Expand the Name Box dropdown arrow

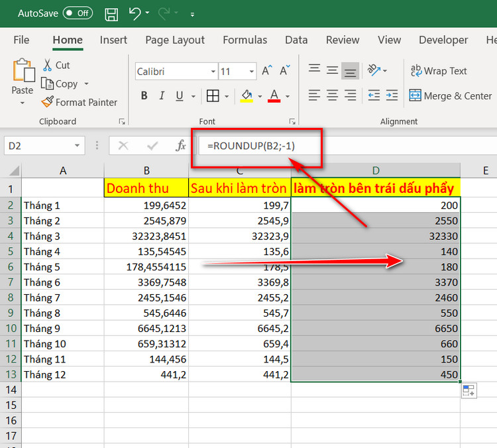(x=78, y=146)
